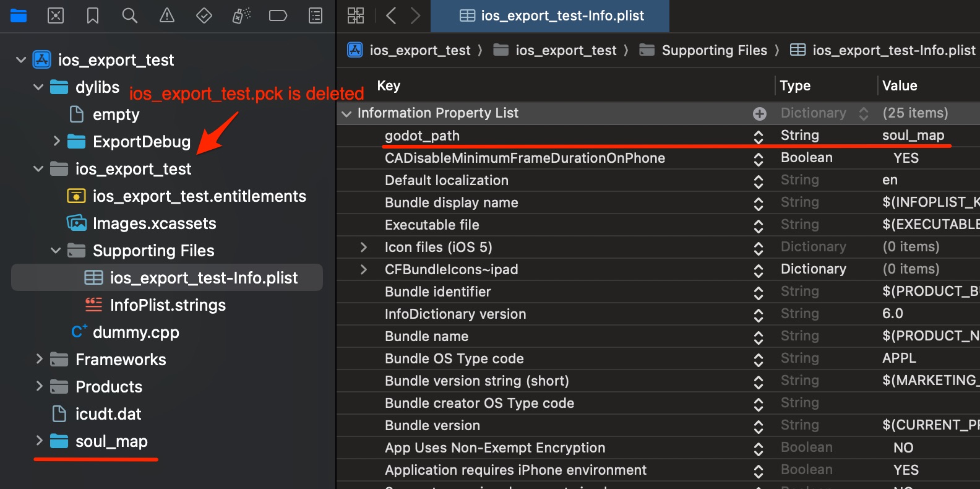
Task: Expand the Products group
Action: coord(39,386)
